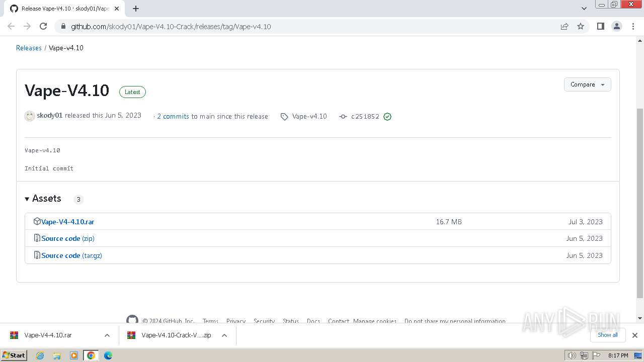Close the downloads bar
Image resolution: width=644 pixels, height=362 pixels.
(x=635, y=335)
